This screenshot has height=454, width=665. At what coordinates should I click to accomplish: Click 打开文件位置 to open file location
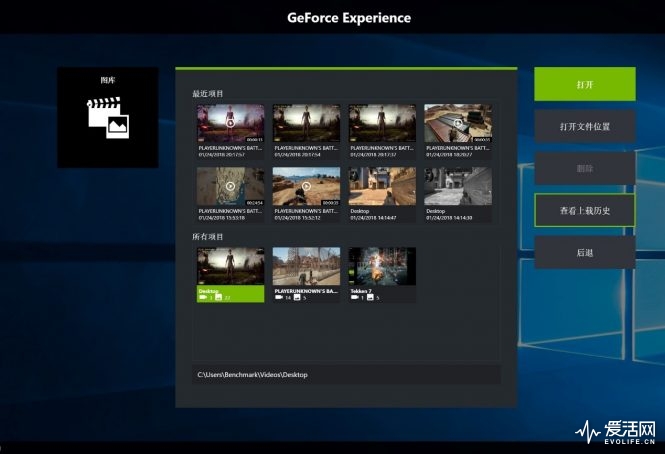(585, 126)
